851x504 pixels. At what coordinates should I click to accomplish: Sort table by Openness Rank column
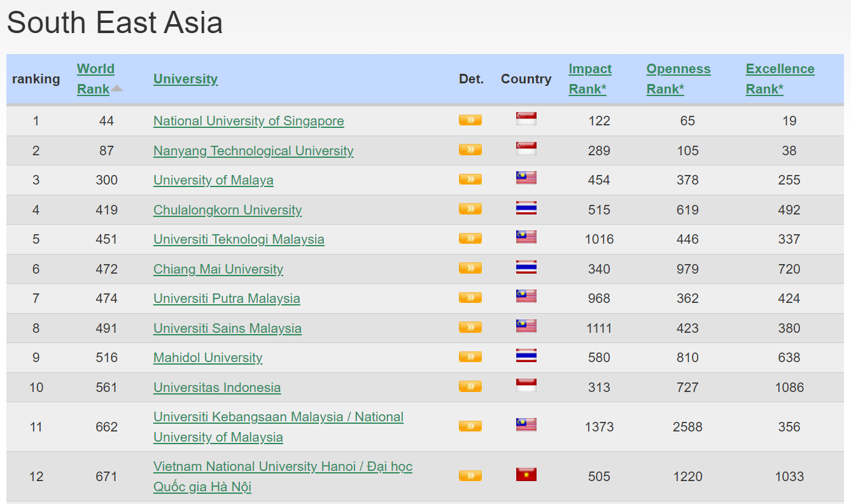pyautogui.click(x=679, y=79)
